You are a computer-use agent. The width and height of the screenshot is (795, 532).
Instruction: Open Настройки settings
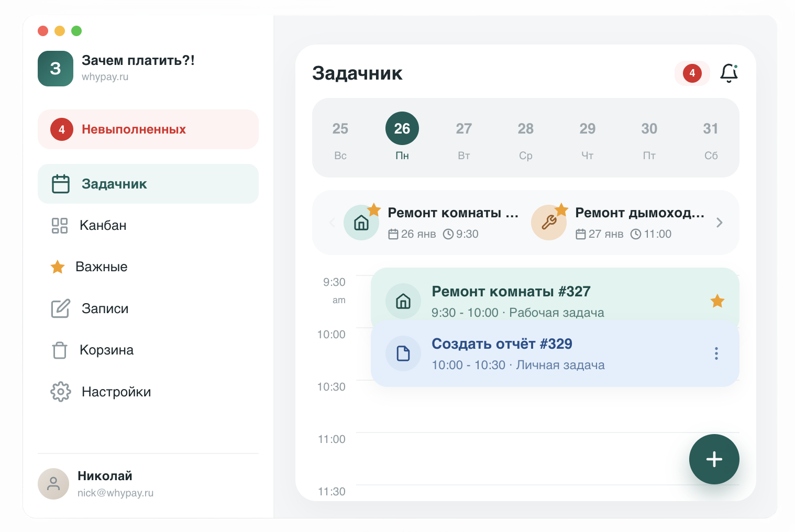(116, 392)
